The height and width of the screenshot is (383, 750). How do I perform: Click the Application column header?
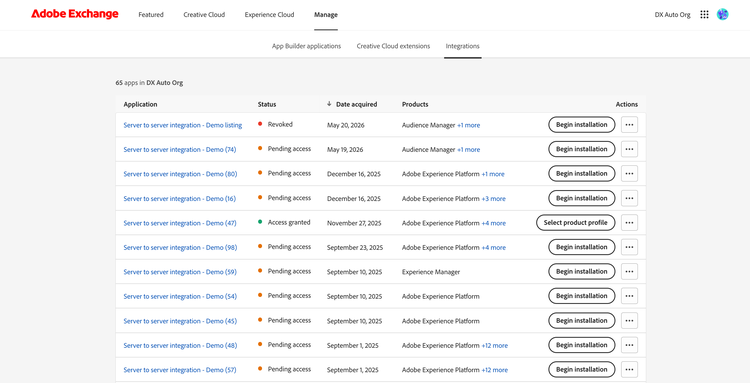coord(140,104)
